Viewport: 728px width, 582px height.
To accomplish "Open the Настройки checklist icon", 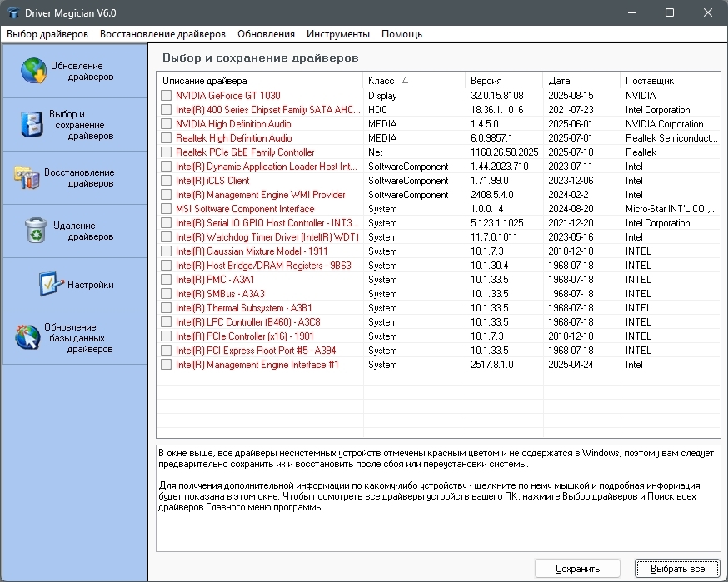I will 51,284.
